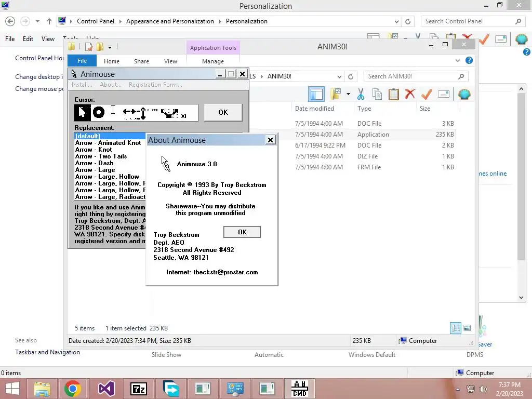532x399 pixels.
Task: Select the circle busy cursor in Cursor strip
Action: (99, 112)
